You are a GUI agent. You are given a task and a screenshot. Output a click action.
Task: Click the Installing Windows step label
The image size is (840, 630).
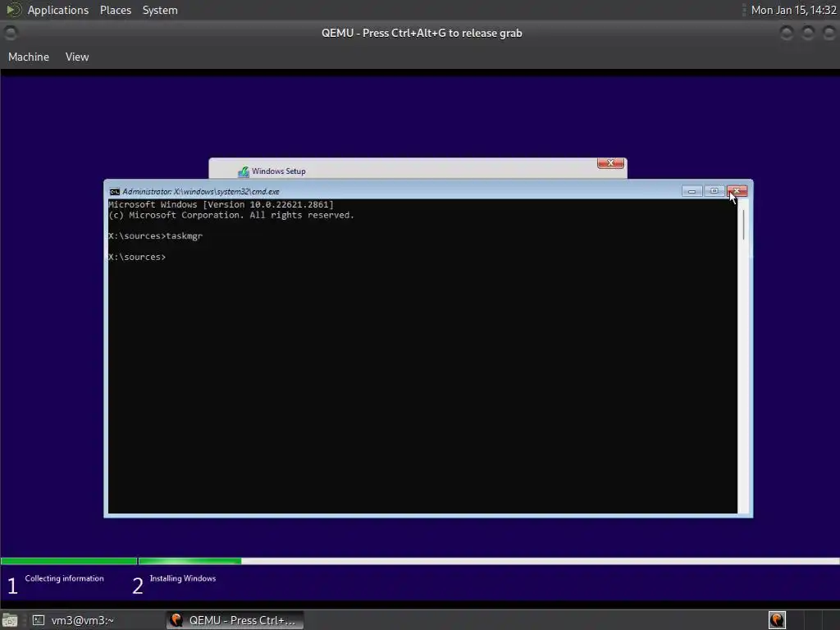pos(183,578)
